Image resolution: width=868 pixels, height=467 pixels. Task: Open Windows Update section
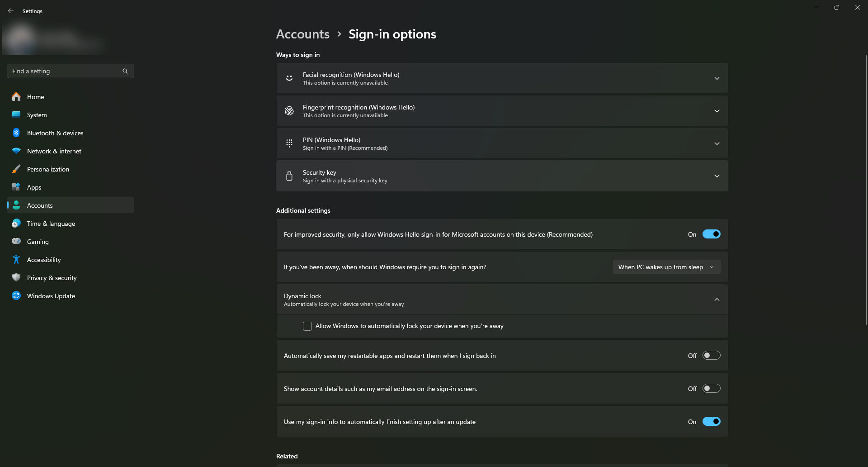(x=71, y=295)
